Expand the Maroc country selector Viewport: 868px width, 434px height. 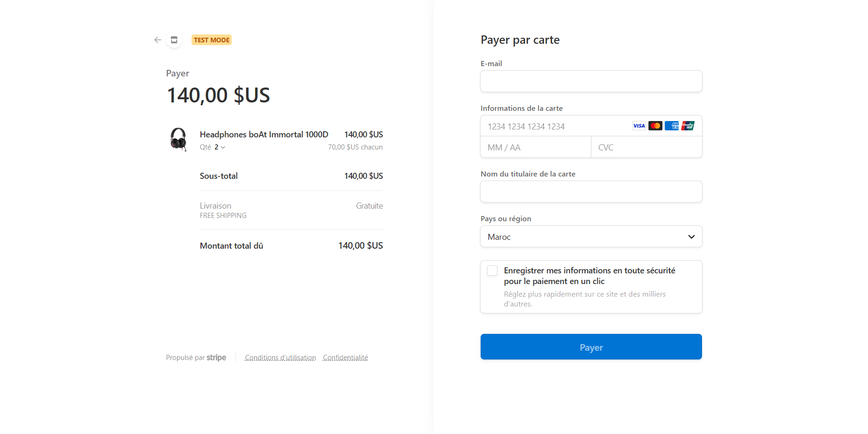591,237
